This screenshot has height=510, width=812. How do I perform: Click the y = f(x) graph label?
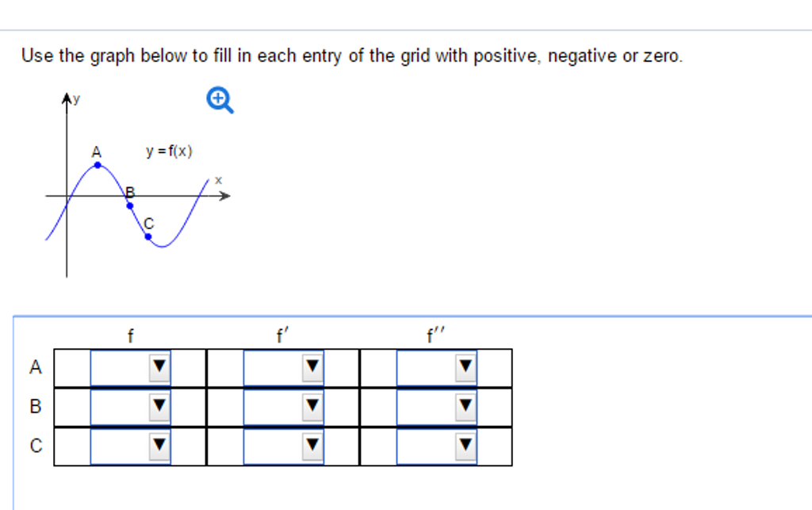coord(169,151)
